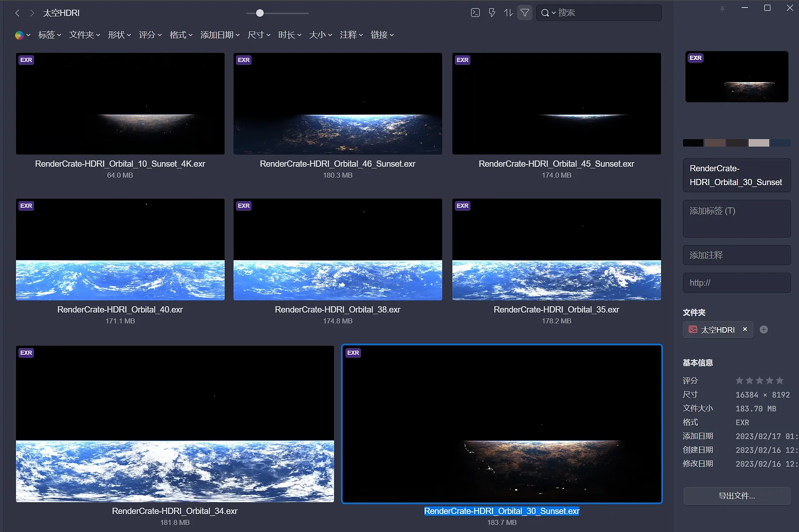Click the plus icon to add folder
Screen dimensions: 799x532
coord(764,330)
